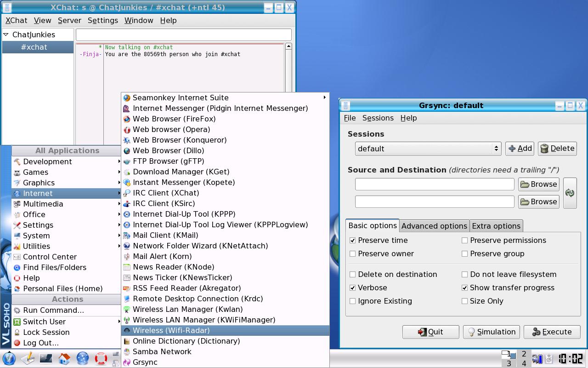The height and width of the screenshot is (368, 588).
Task: Collapse the ChatJunkies server tree
Action: tap(6, 34)
